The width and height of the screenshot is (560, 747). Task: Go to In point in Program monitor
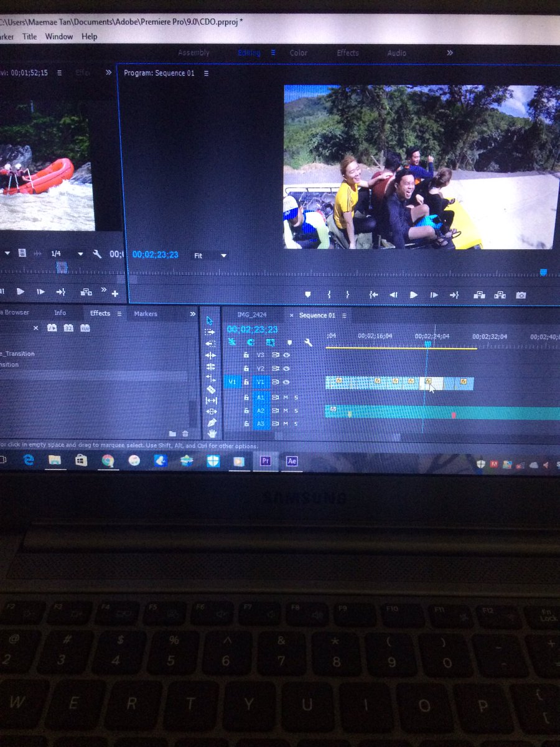pyautogui.click(x=373, y=295)
